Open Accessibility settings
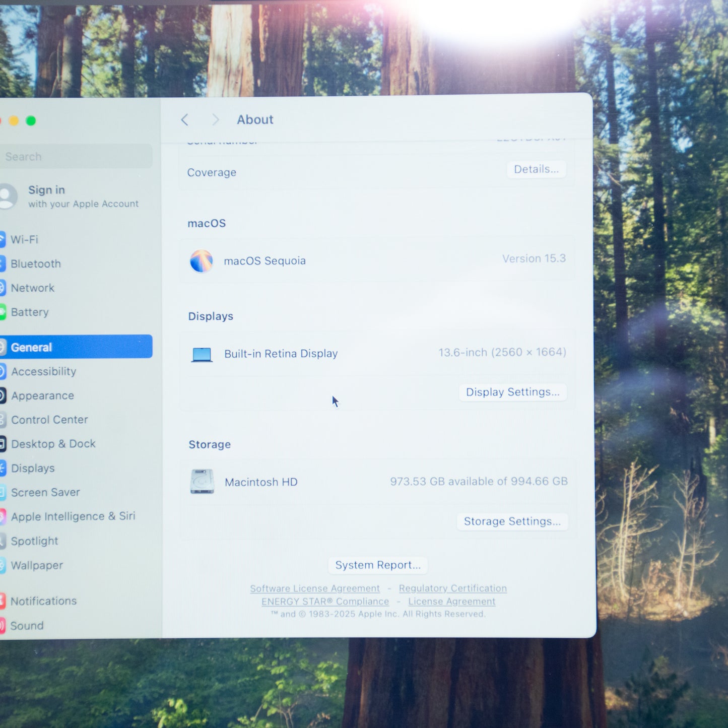Viewport: 728px width, 728px height. pos(76,371)
